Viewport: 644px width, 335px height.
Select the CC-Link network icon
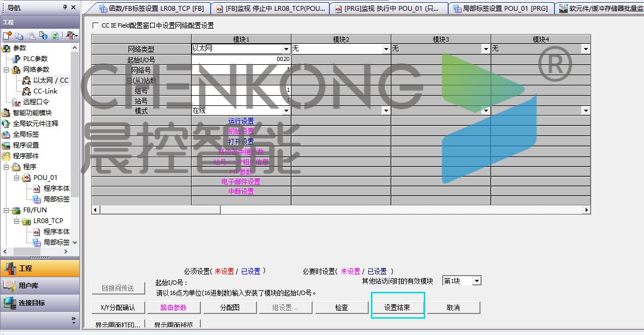click(26, 91)
